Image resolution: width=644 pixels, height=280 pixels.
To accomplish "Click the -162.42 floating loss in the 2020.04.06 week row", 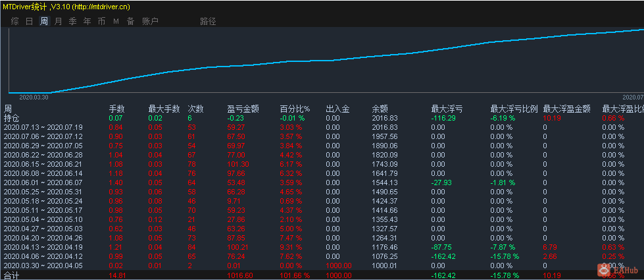I will pyautogui.click(x=444, y=256).
